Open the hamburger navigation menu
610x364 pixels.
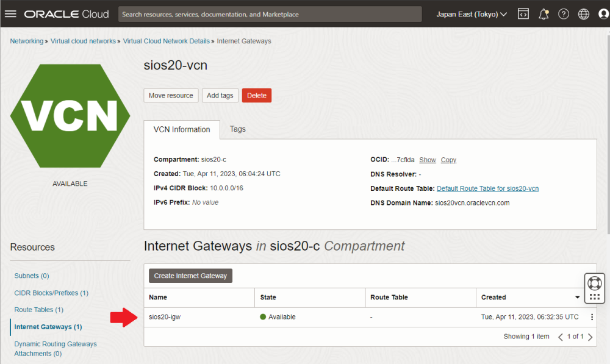tap(10, 14)
